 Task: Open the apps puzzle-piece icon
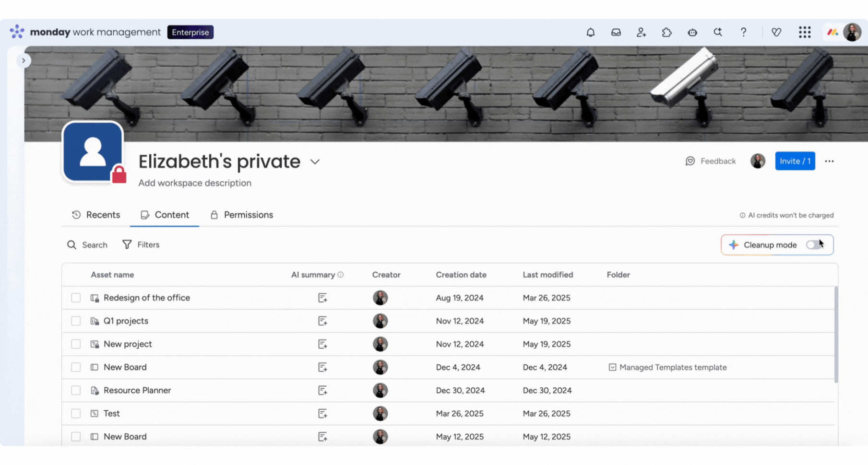point(666,32)
